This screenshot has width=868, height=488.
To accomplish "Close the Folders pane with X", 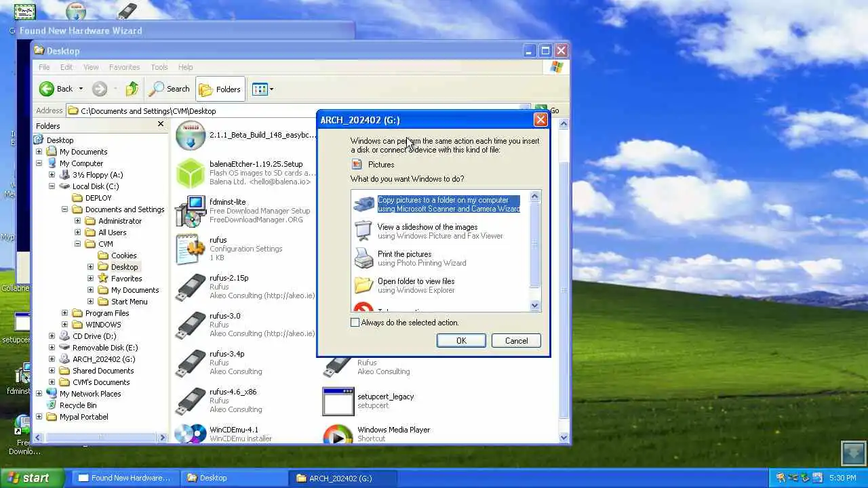I will 161,124.
